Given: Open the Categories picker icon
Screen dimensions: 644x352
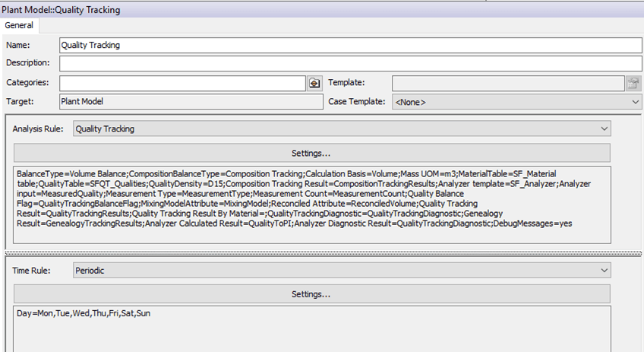Looking at the screenshot, I should pos(314,83).
